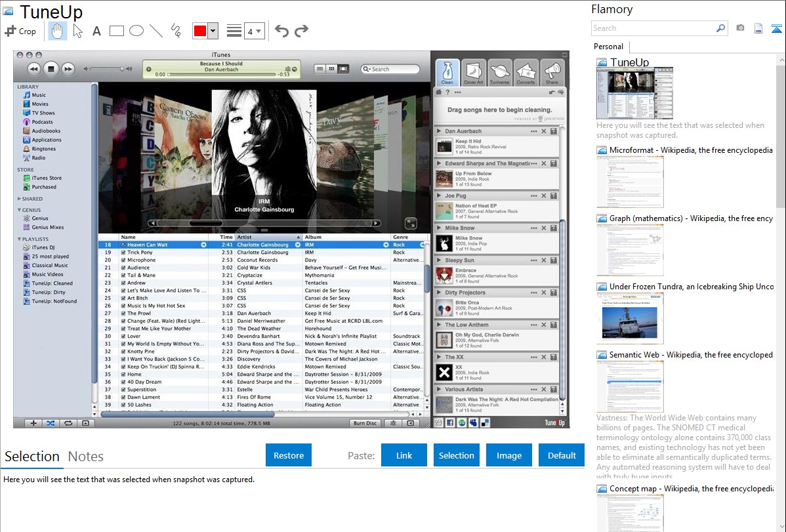The image size is (786, 532).
Task: Open the Notes tab
Action: click(86, 457)
